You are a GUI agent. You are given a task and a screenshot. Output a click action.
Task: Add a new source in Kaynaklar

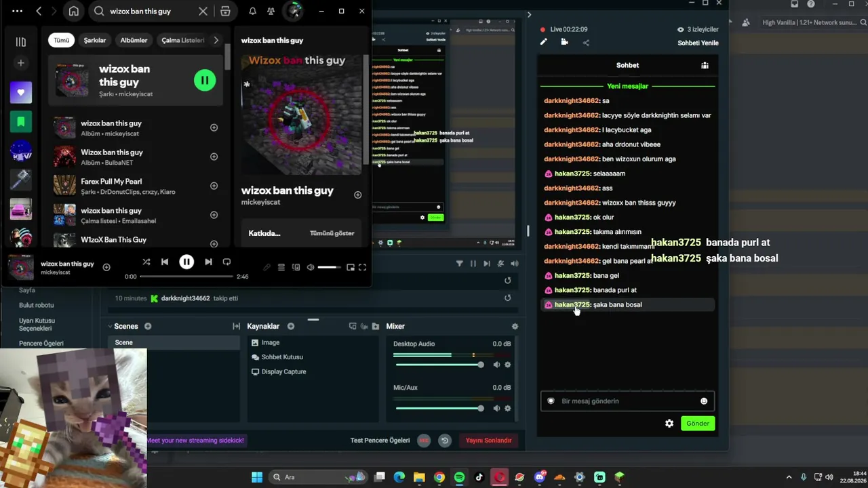coord(291,326)
